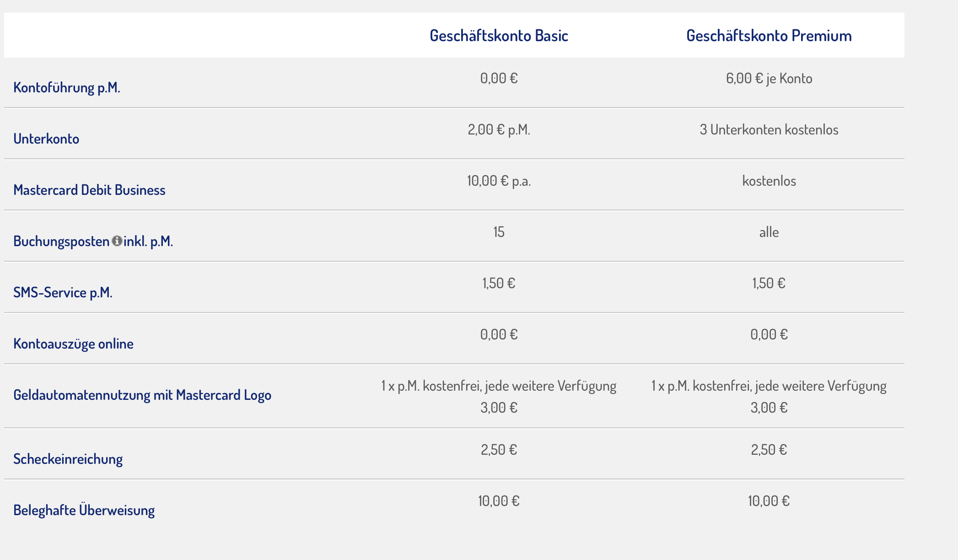
Task: Click the kostenlos Mastercard value for Premium
Action: click(769, 181)
